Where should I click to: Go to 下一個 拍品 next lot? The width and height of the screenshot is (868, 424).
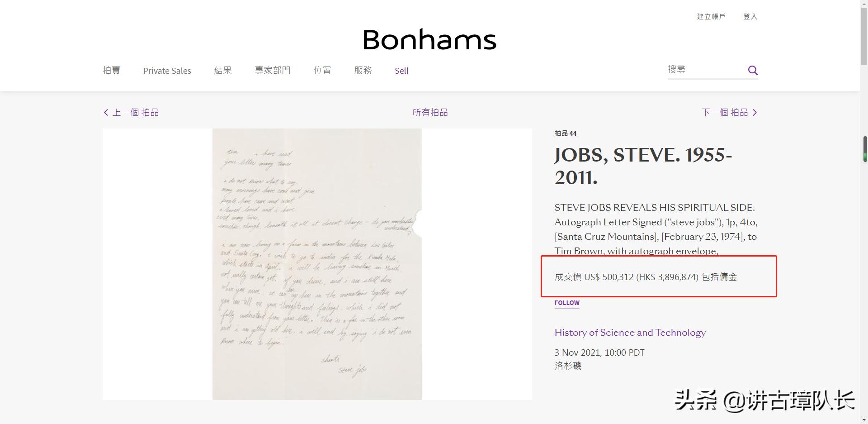click(725, 112)
